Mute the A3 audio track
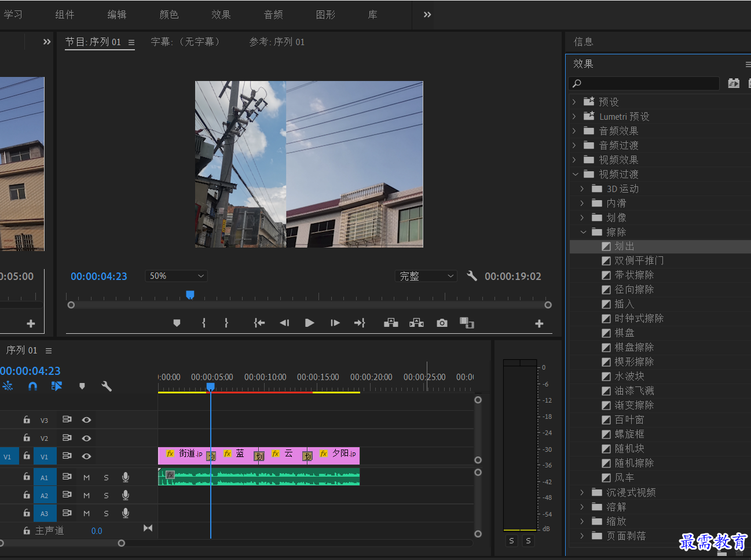Screen dimensions: 751x560 point(86,514)
